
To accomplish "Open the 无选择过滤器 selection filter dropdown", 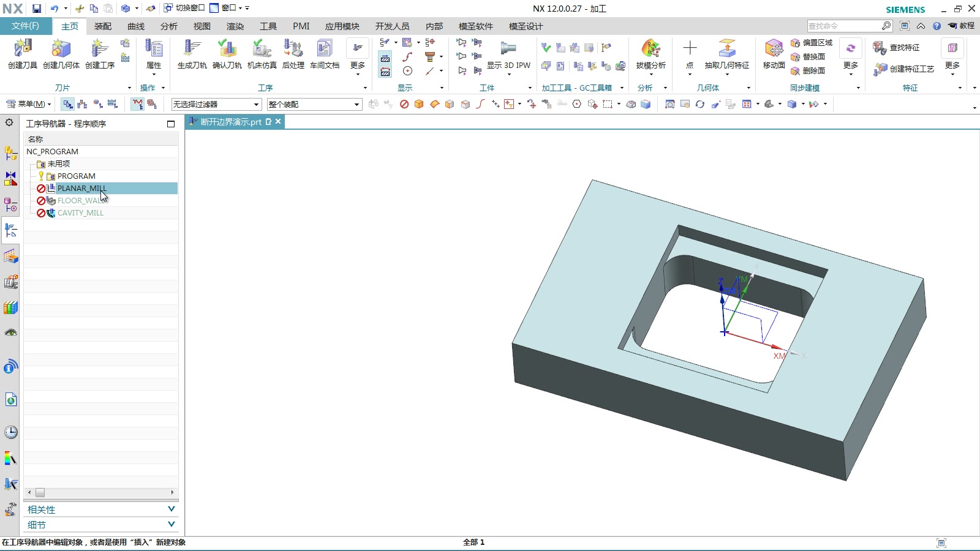I will 216,105.
